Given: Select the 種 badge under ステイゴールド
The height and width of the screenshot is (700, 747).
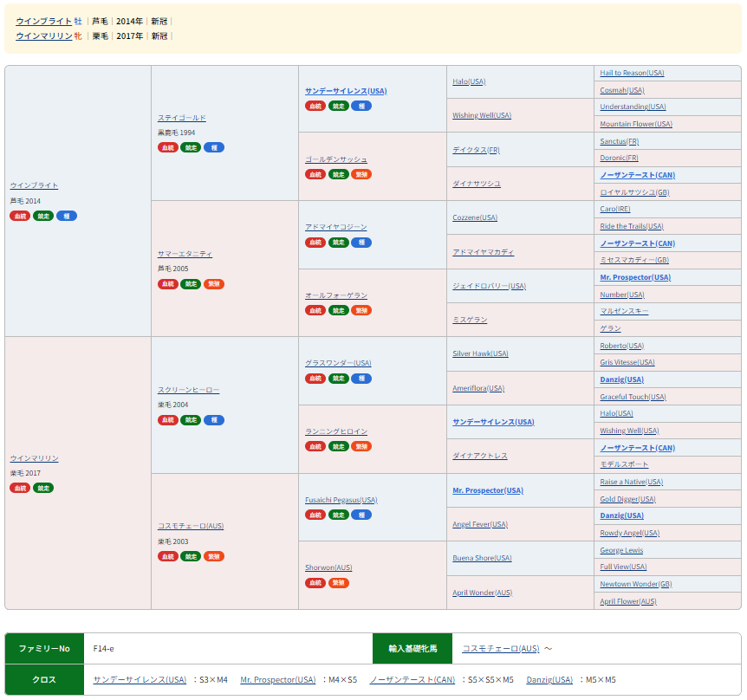Looking at the screenshot, I should click(214, 147).
